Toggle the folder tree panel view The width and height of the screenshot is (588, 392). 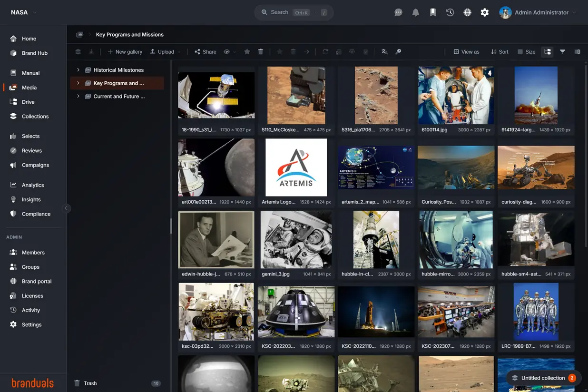(548, 52)
